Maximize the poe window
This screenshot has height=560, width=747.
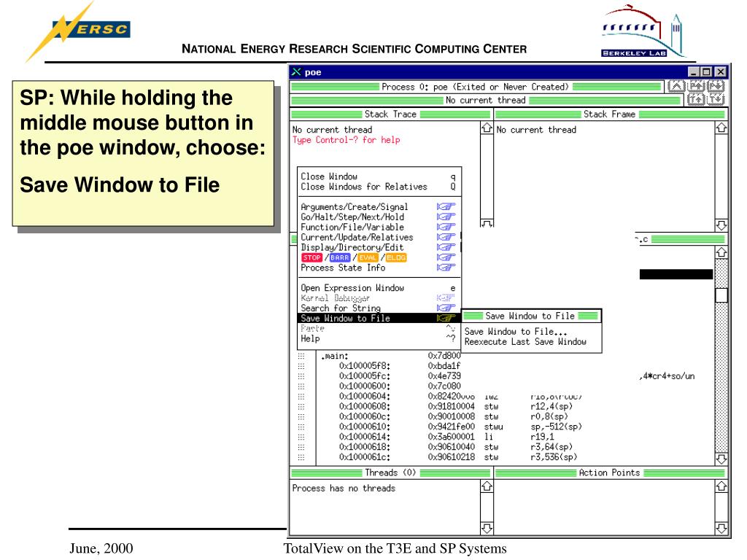[x=706, y=72]
